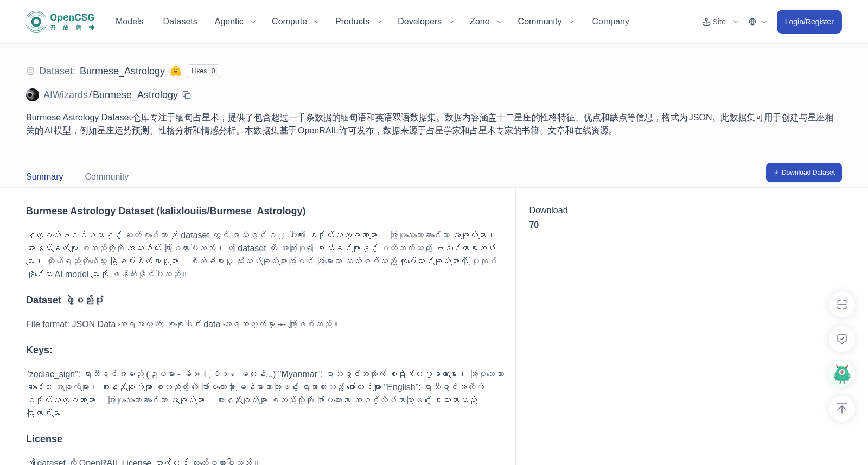Click the AIWizards avatar image
This screenshot has height=465, width=868.
(x=33, y=95)
